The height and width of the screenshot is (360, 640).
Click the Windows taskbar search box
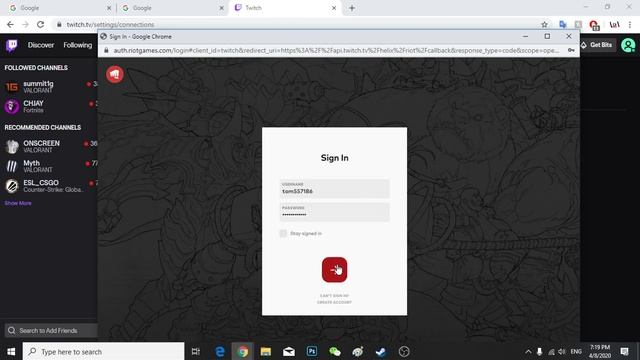coord(103,351)
